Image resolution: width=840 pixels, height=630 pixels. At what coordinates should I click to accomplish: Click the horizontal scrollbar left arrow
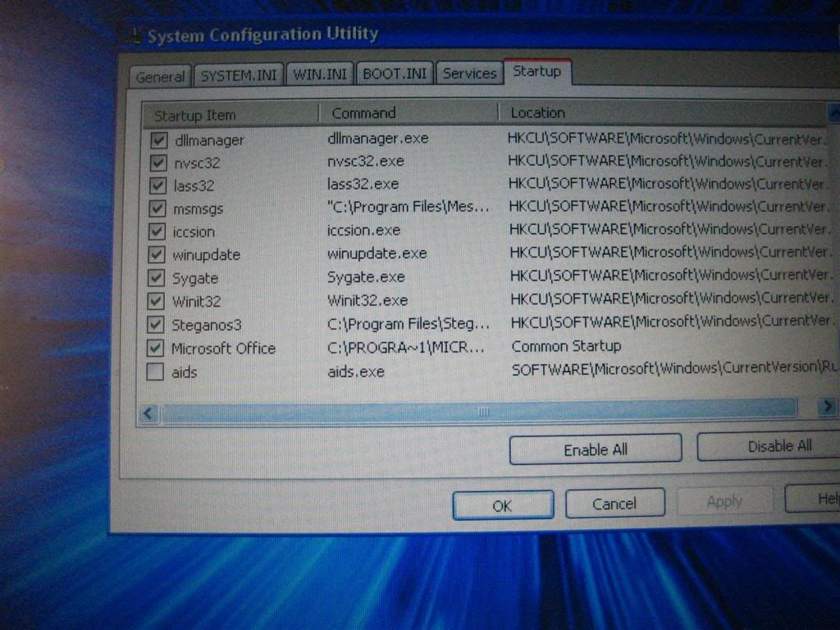pos(148,413)
